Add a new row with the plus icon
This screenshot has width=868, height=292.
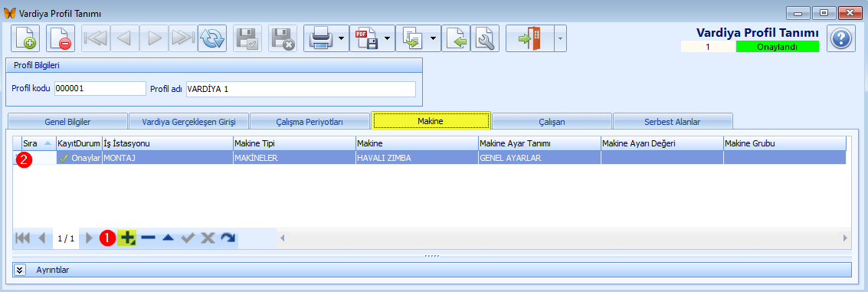pos(127,238)
